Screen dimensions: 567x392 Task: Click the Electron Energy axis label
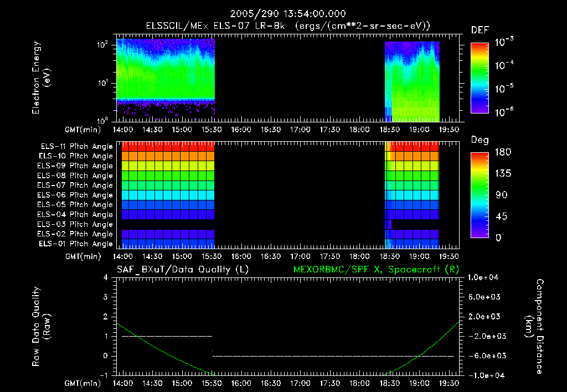pos(41,78)
